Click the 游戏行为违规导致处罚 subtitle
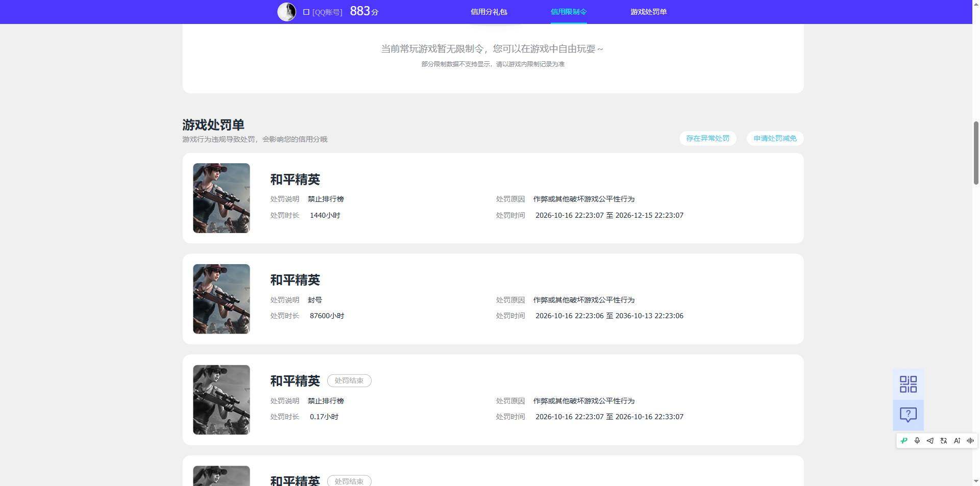 click(255, 139)
